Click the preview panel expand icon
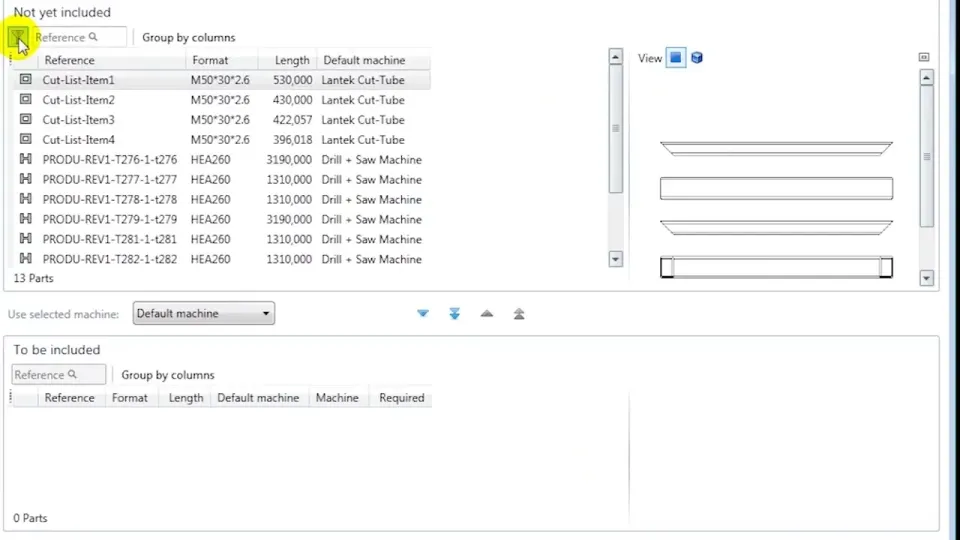This screenshot has height=540, width=960. click(x=924, y=57)
